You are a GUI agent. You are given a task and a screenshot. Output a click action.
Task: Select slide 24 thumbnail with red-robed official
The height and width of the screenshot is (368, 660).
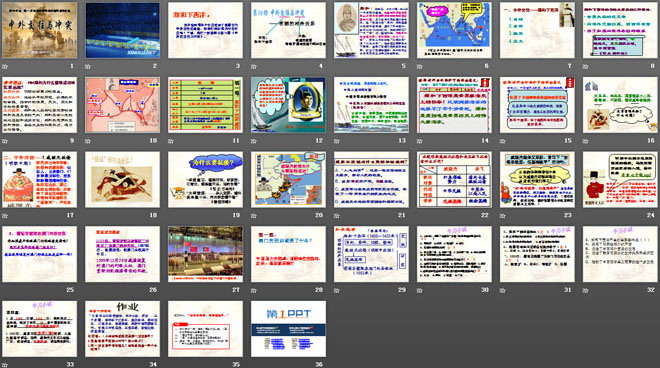(x=620, y=179)
